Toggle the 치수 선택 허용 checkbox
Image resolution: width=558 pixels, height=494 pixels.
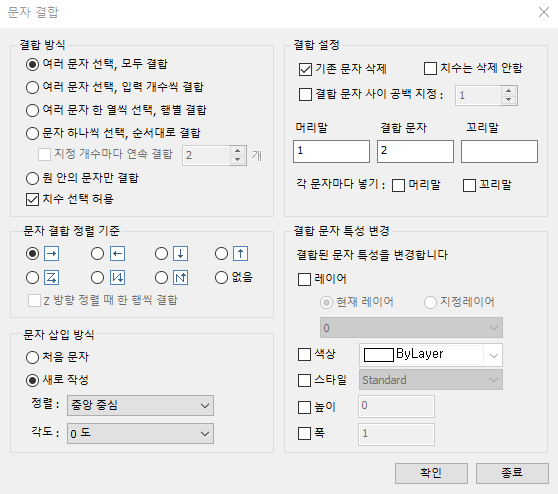(x=32, y=199)
